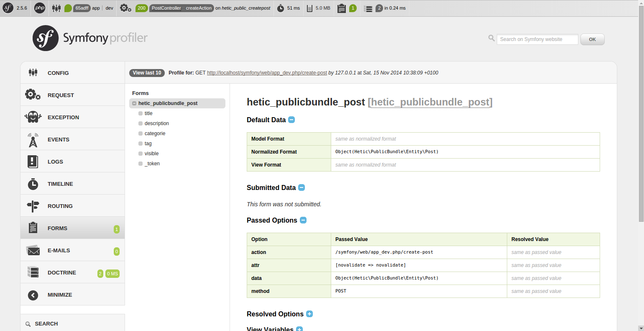Select the tag form field
644x331 pixels.
pyautogui.click(x=148, y=144)
